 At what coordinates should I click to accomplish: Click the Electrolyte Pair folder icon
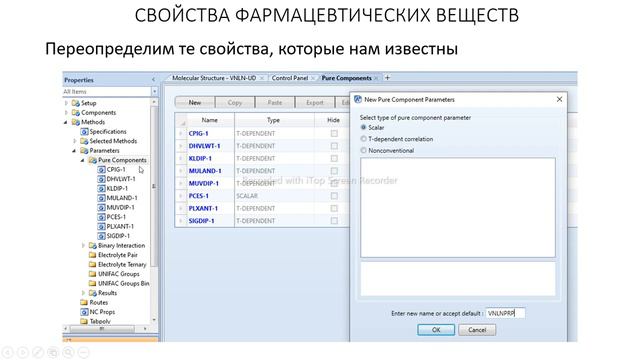pyautogui.click(x=93, y=255)
